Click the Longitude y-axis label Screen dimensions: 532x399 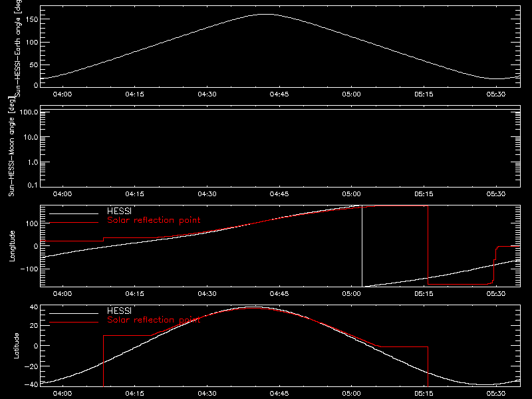(x=12, y=246)
